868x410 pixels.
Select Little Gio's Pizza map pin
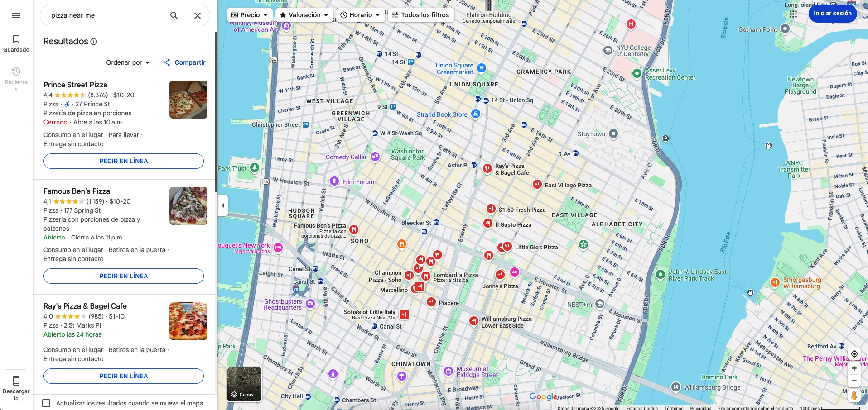point(507,247)
